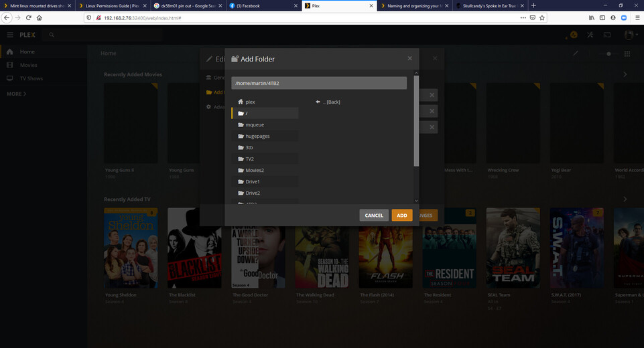Image resolution: width=644 pixels, height=348 pixels.
Task: Select the plex home folder entry
Action: click(265, 102)
